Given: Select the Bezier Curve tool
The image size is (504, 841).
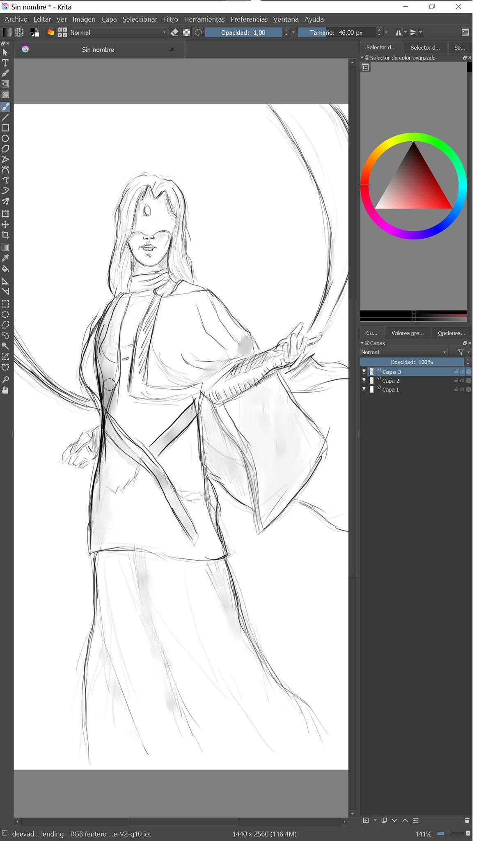Looking at the screenshot, I should [5, 170].
